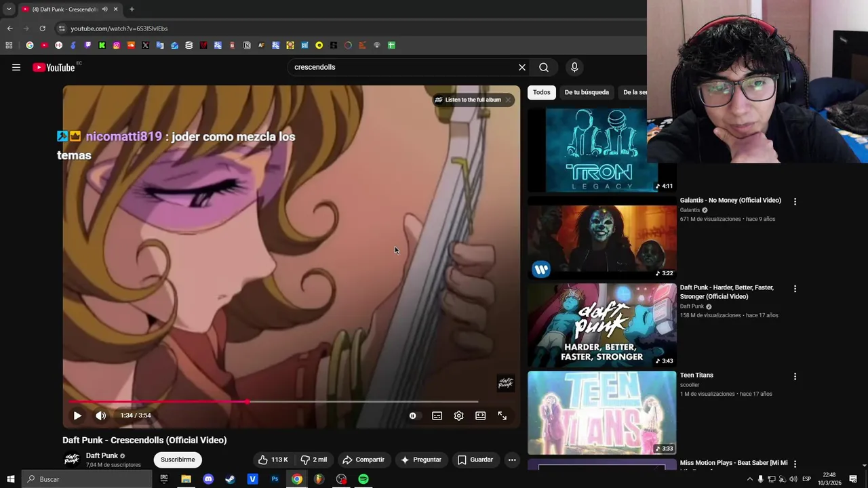This screenshot has height=488, width=868.
Task: Open the Tron Legacy video thumbnail
Action: coord(601,150)
